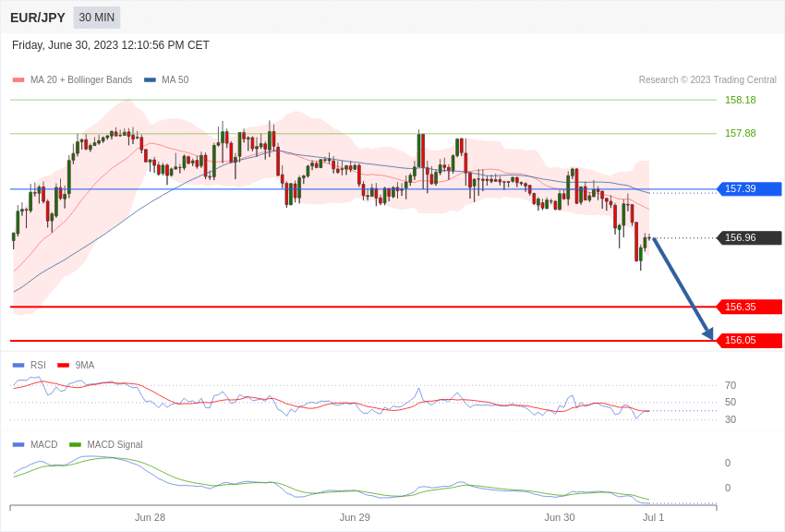Click the RSI legend label
785x532 pixels.
38,365
